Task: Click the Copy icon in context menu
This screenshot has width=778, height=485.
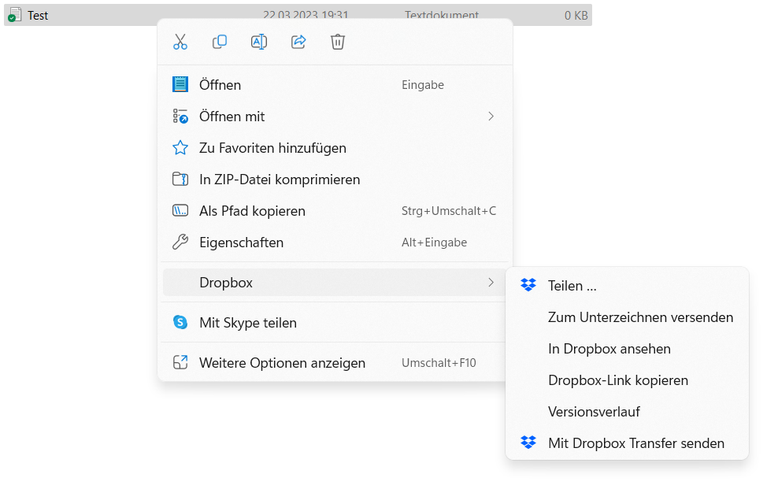Action: click(x=219, y=42)
